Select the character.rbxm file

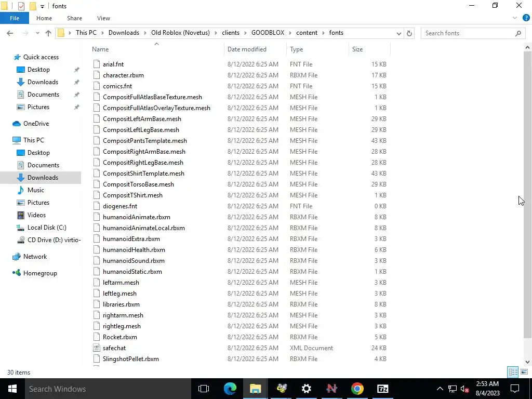coord(123,75)
